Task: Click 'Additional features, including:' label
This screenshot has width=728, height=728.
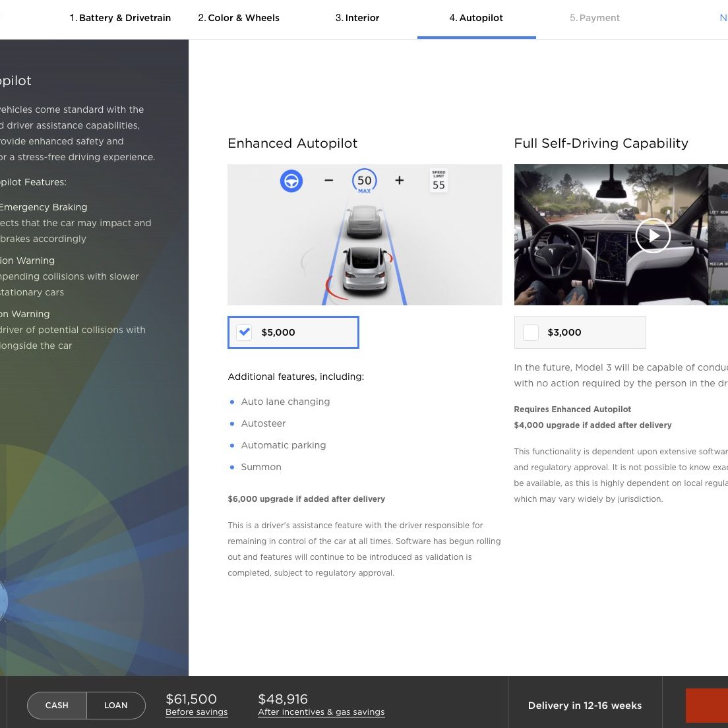Action: pos(295,377)
